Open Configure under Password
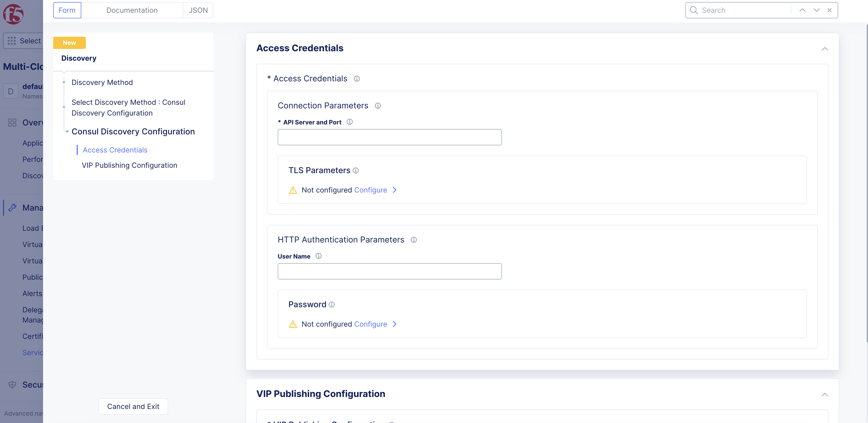 point(371,324)
